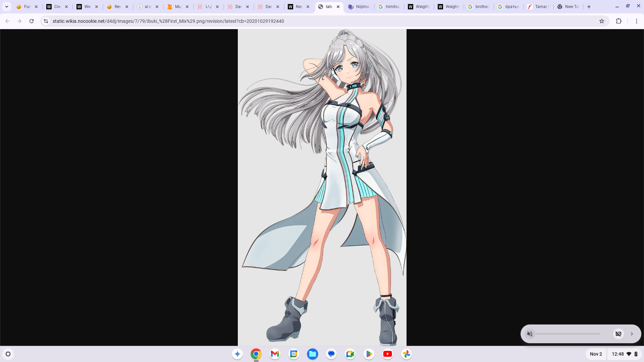Close the Cre tab

tap(66, 7)
